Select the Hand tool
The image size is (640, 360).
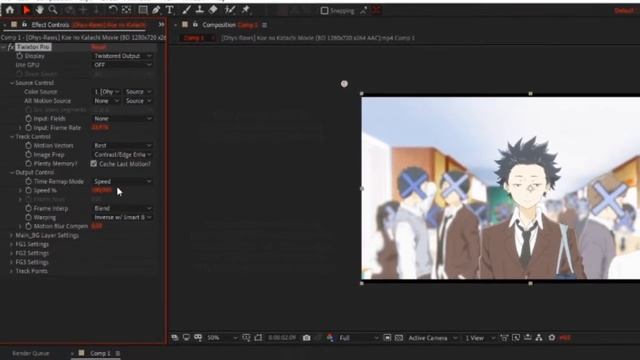tap(40, 10)
